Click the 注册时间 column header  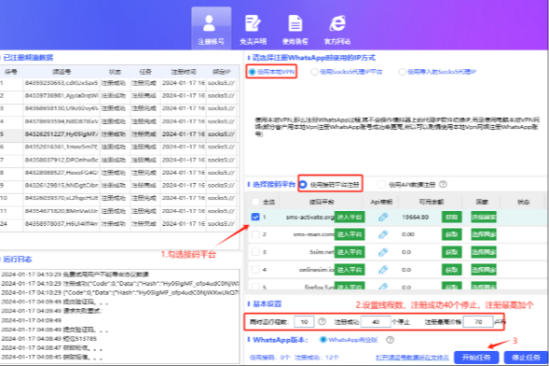point(183,72)
